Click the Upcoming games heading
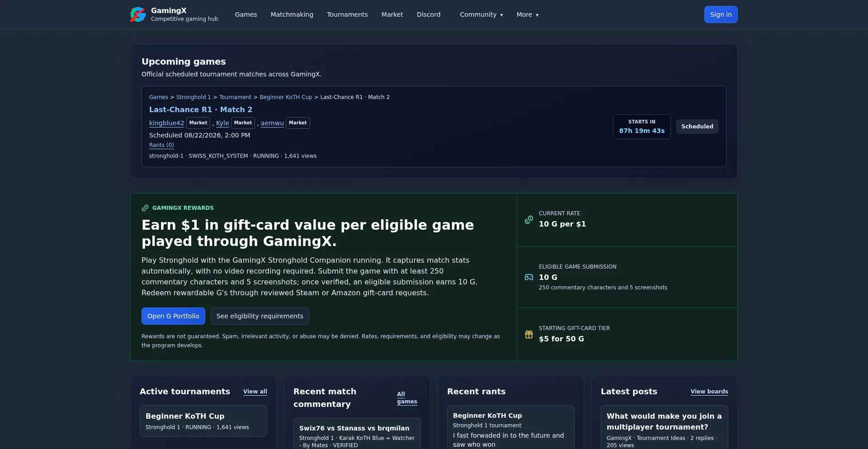The height and width of the screenshot is (449, 868). tap(184, 61)
